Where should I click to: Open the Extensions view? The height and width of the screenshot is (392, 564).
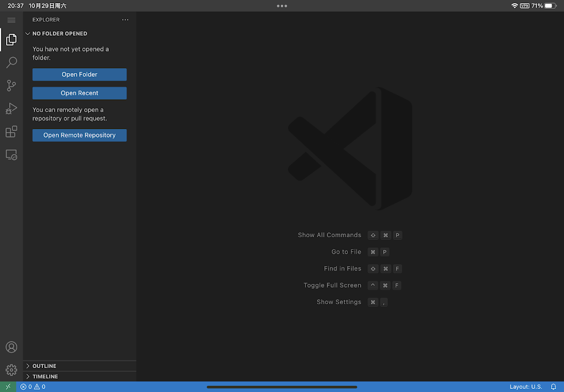[11, 131]
